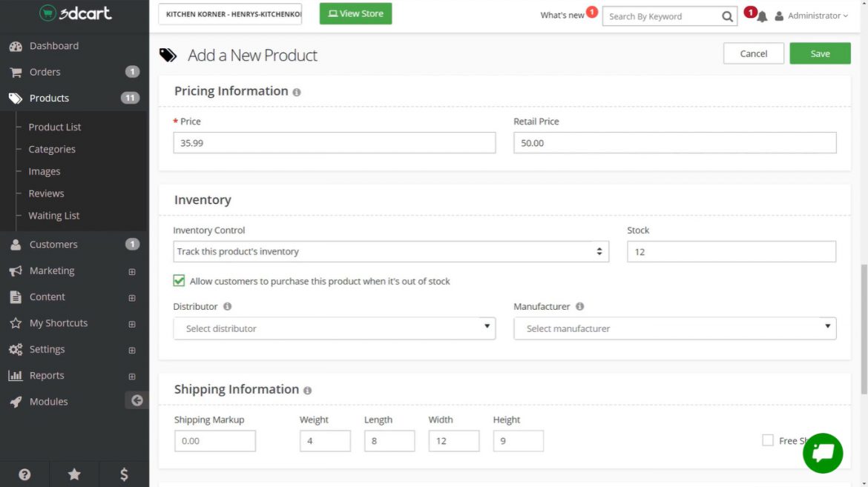The width and height of the screenshot is (868, 487).
Task: Click the search magnifier icon
Action: [727, 16]
